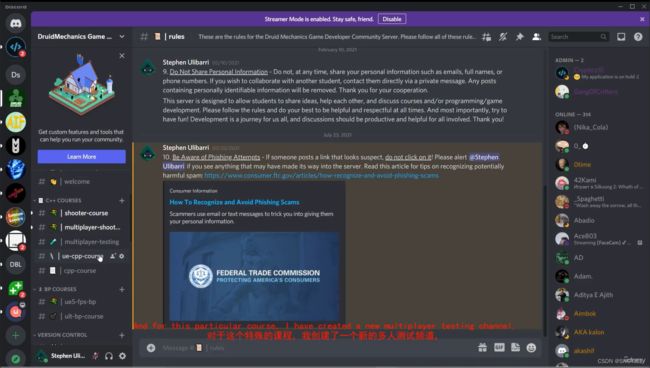Click the Search input field
This screenshot has height=368, width=650.
coord(579,37)
